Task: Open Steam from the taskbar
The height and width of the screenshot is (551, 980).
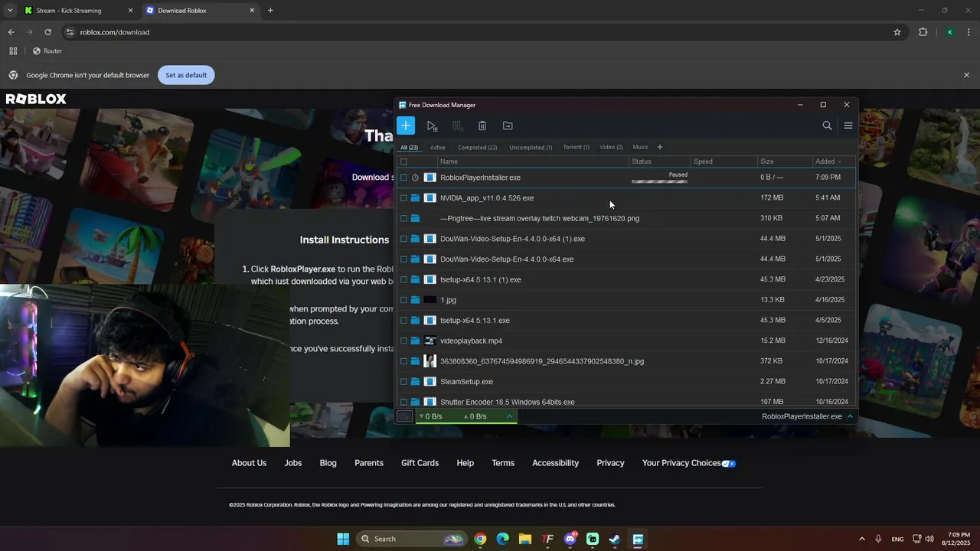Action: tap(615, 539)
